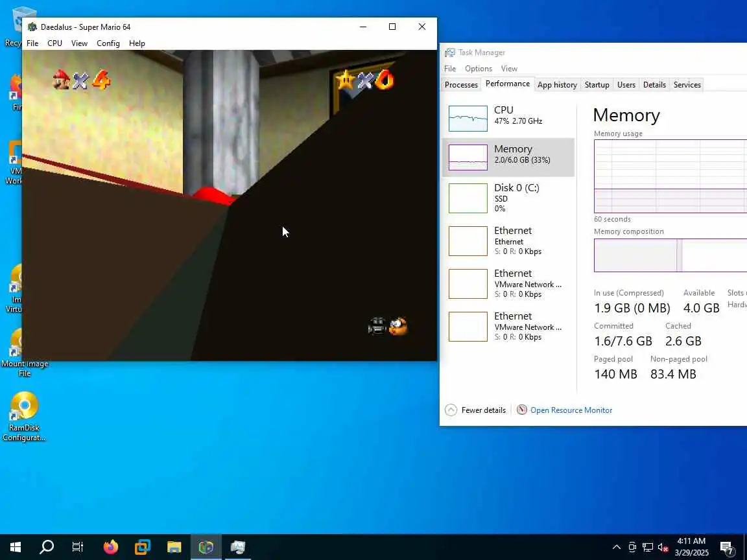The image size is (747, 560).
Task: Click the Daedalus taskbar button
Action: click(206, 547)
